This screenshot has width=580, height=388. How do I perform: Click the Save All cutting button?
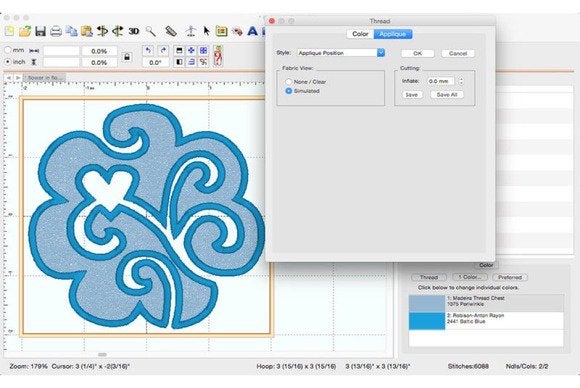(x=447, y=95)
